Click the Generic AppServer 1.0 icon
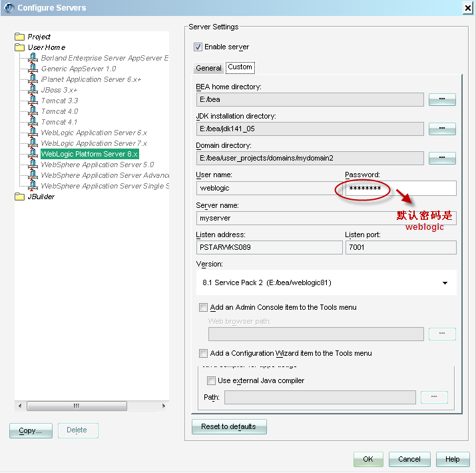Image resolution: width=476 pixels, height=473 pixels. pyautogui.click(x=33, y=69)
